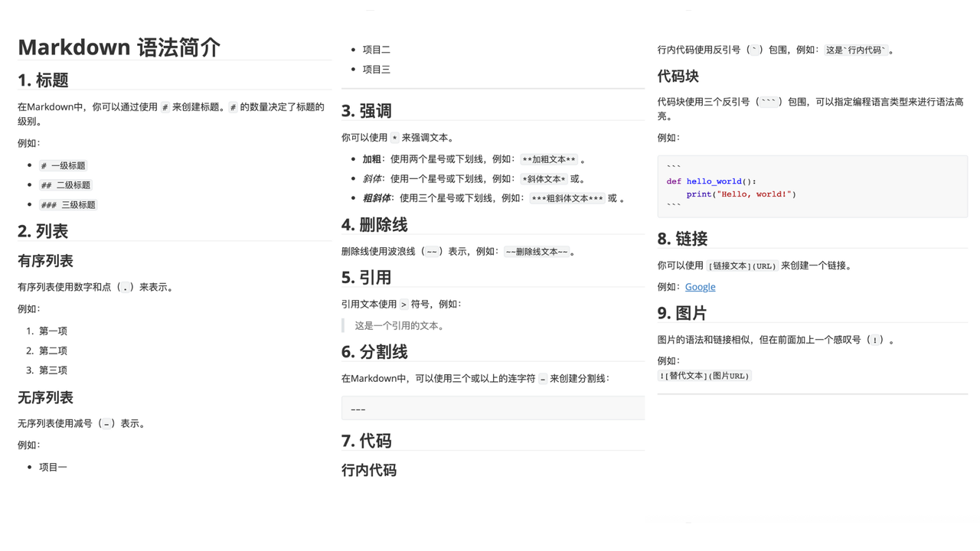Click the '有序列表' subheading
980x551 pixels.
45,261
